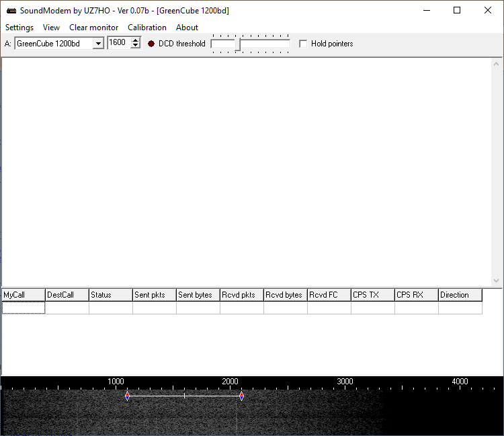Click the SoundMomdem app icon in title bar

[11, 11]
